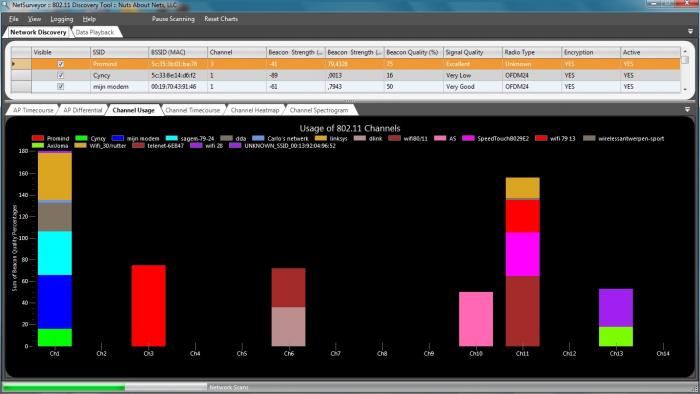700x394 pixels.
Task: Select the Channel Usage chart tab
Action: pos(133,110)
